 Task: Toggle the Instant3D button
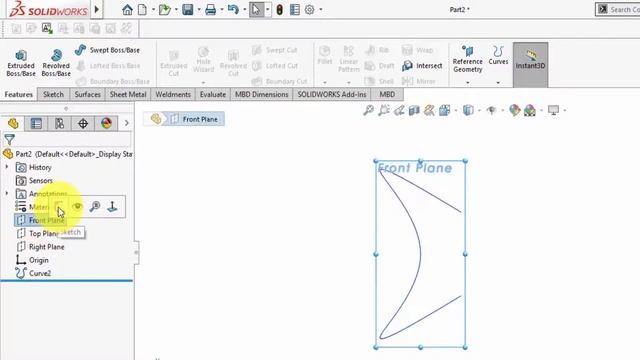coord(530,64)
